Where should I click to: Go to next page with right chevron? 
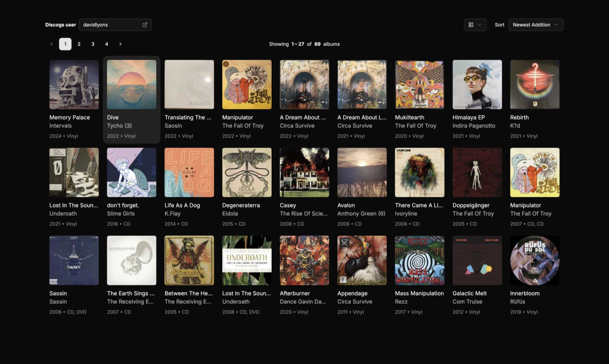120,44
